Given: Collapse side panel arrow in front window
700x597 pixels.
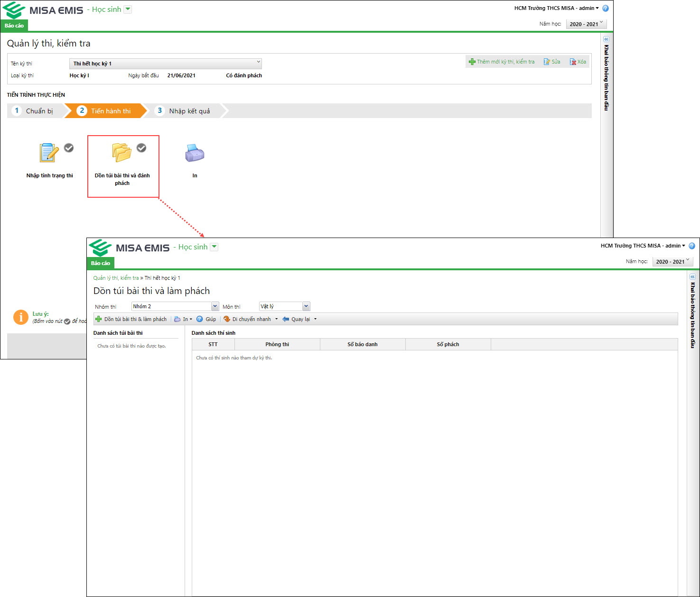Looking at the screenshot, I should pos(692,276).
